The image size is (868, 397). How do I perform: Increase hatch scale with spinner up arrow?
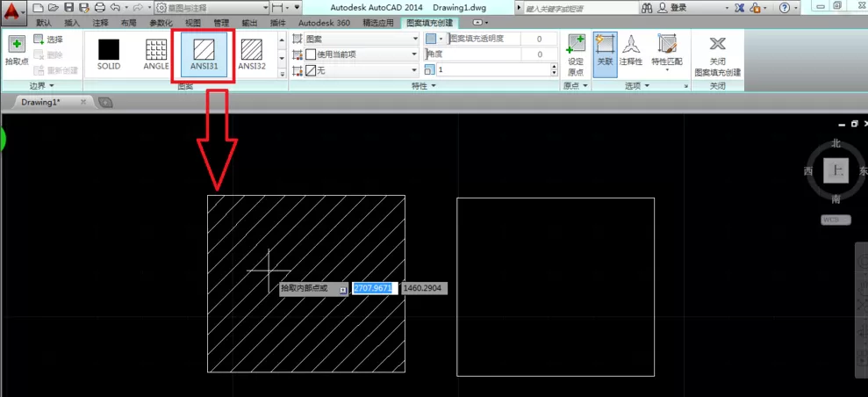point(554,67)
